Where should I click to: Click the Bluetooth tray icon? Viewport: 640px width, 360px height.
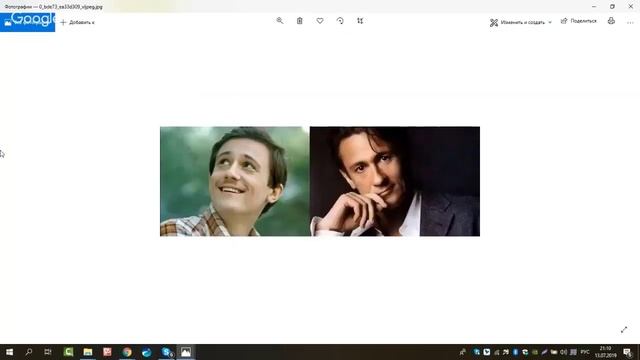(x=516, y=352)
